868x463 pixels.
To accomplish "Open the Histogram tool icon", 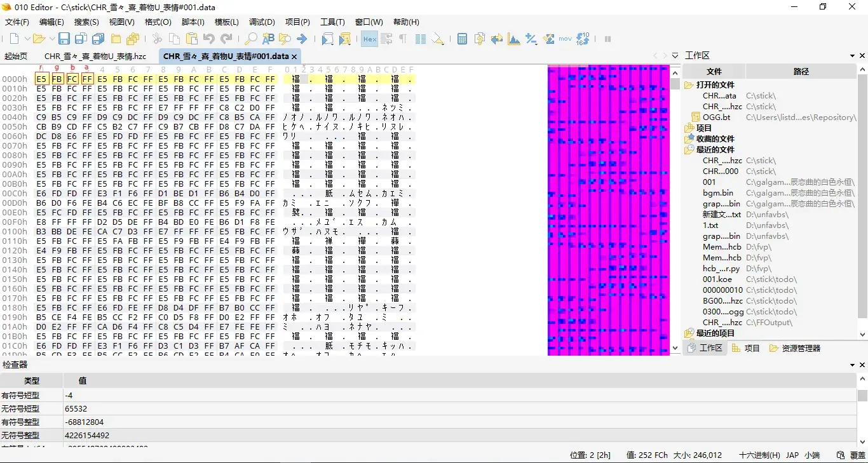I will click(x=513, y=39).
